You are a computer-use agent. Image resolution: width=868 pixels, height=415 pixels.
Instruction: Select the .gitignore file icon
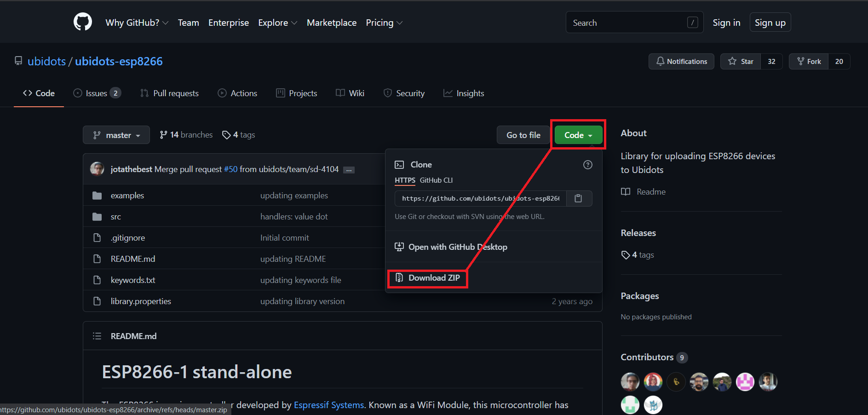click(x=97, y=238)
